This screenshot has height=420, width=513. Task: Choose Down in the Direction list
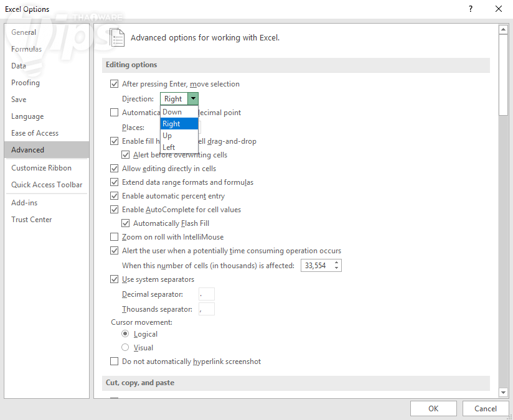[179, 112]
